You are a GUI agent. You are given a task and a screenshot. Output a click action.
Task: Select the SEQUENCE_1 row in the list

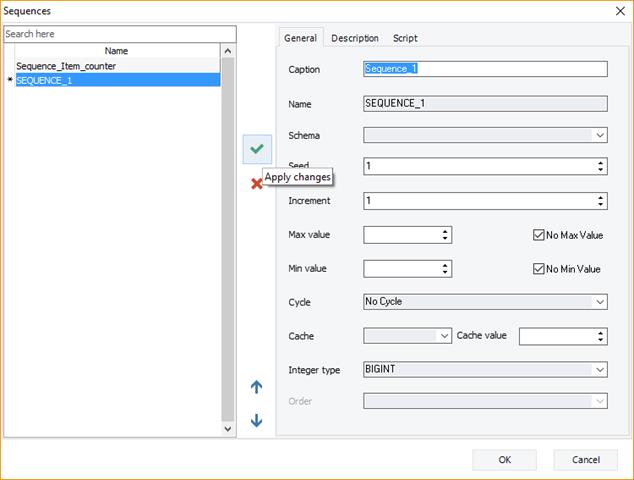point(117,80)
